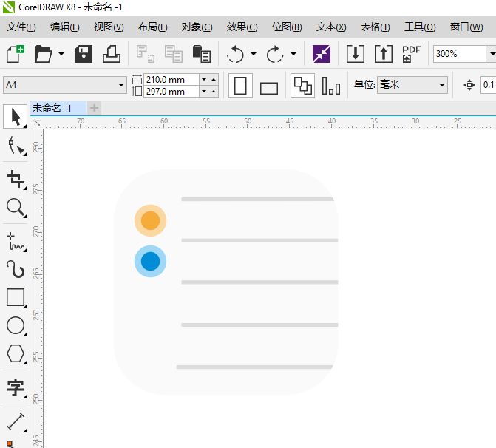The height and width of the screenshot is (448, 496).
Task: Activate the Zoom magnifier tool
Action: click(16, 208)
